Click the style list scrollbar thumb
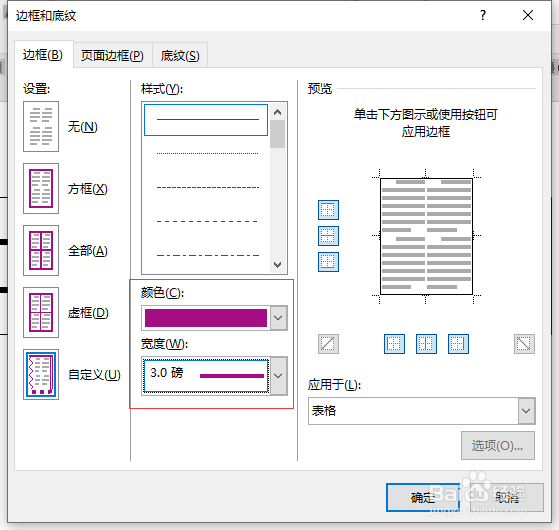 (278, 134)
